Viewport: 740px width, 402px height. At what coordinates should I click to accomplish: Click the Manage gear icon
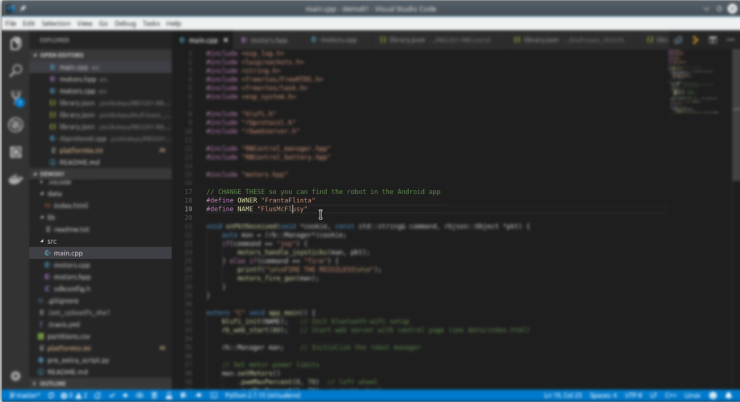[15, 376]
